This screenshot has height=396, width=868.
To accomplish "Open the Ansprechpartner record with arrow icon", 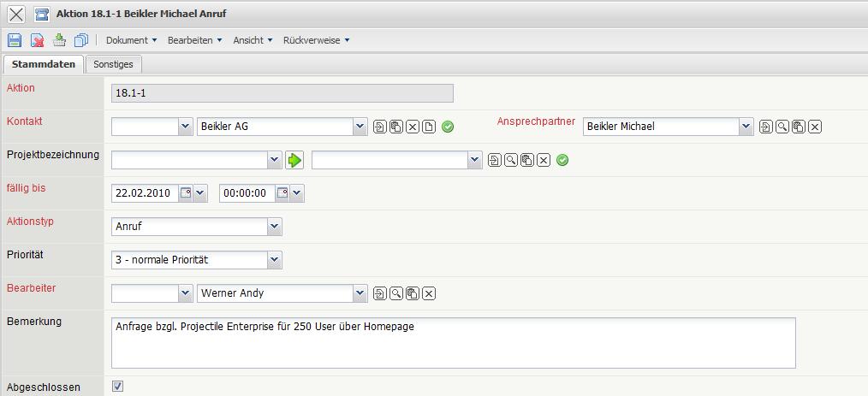I will 765,127.
